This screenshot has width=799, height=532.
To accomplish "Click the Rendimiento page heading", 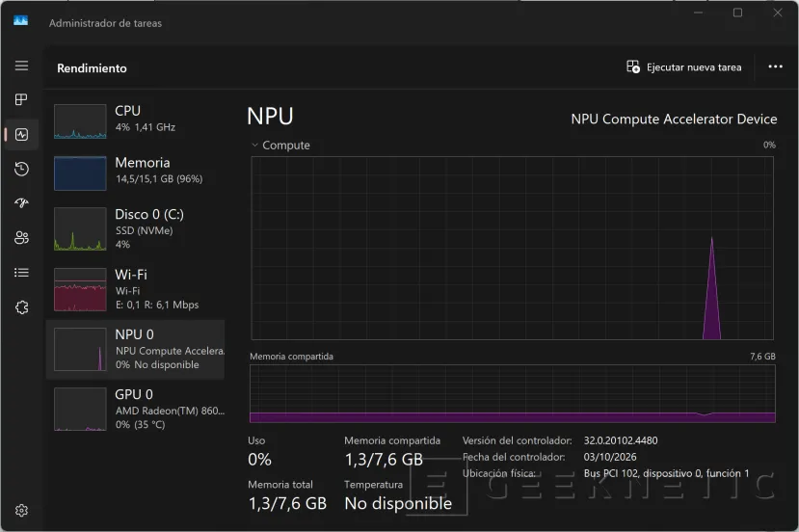I will pyautogui.click(x=92, y=68).
